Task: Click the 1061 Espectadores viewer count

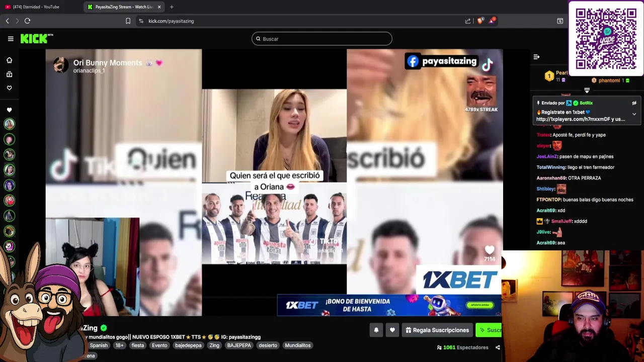Action: coord(462,347)
